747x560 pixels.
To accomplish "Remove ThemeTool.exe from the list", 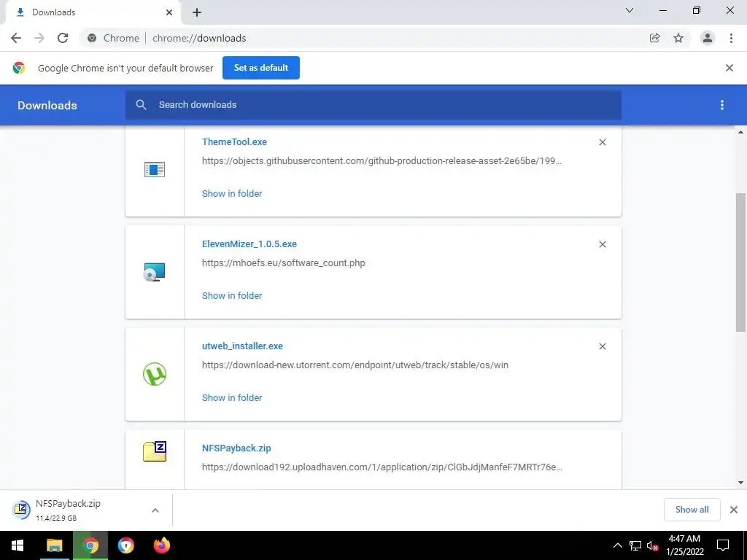I will 603,142.
